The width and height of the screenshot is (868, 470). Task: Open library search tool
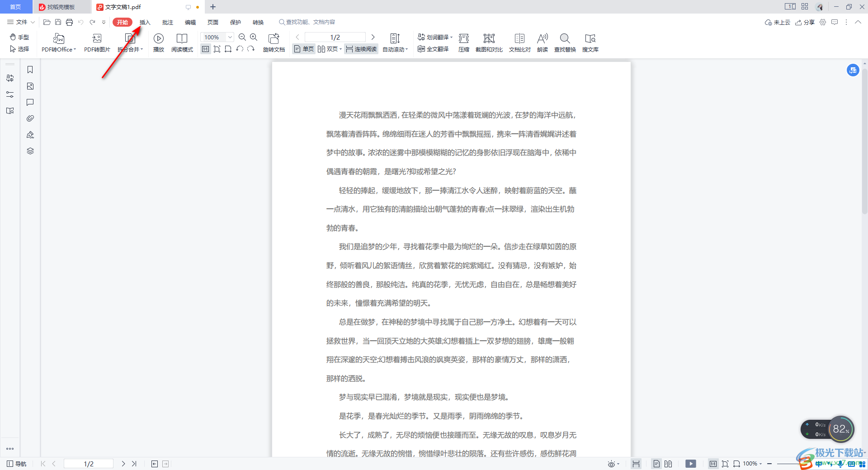pos(590,43)
